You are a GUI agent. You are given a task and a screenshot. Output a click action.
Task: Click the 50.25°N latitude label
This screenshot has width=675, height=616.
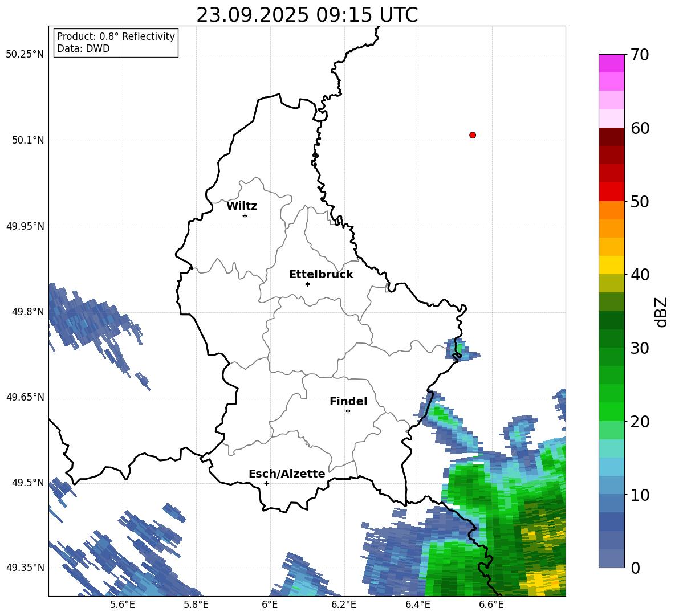point(25,55)
